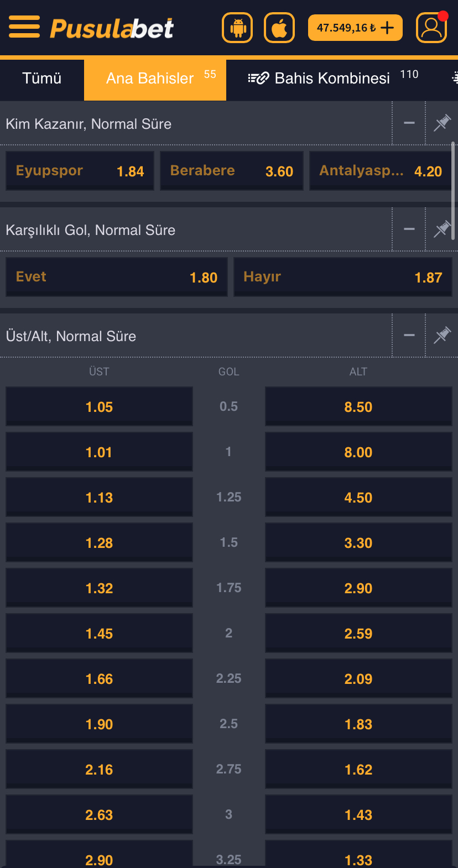Tap the Android app download icon
The image size is (458, 868).
click(x=237, y=28)
